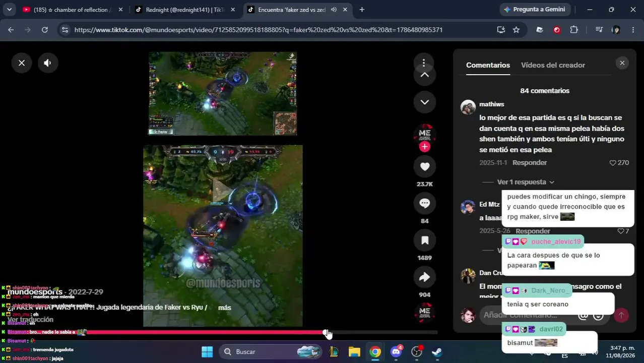Image resolution: width=644 pixels, height=363 pixels.
Task: Open Chrome media controls icon
Action: (599, 30)
